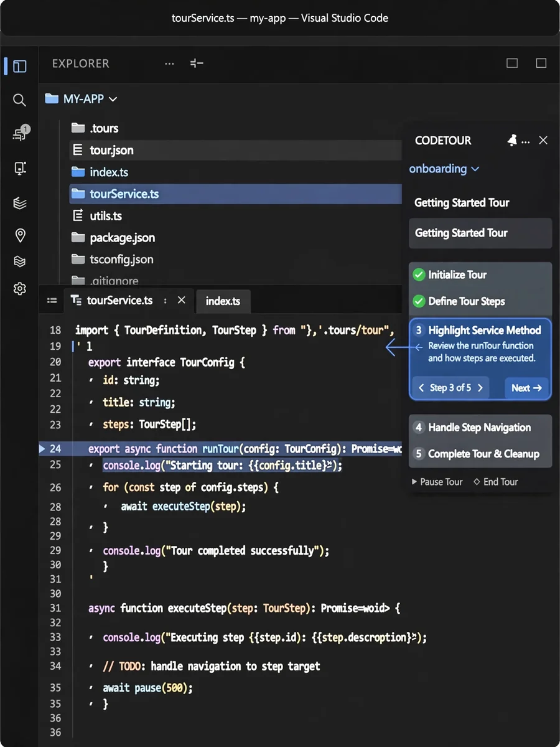
Task: Open tourService.ts tab more options dots
Action: pos(165,301)
